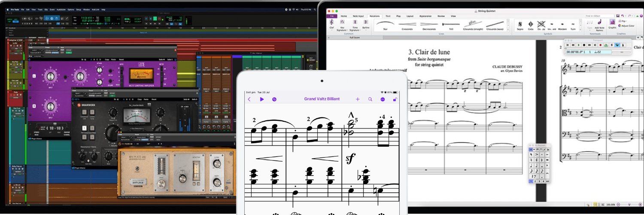Click the Sibelius save disk icon

click(x=618, y=16)
